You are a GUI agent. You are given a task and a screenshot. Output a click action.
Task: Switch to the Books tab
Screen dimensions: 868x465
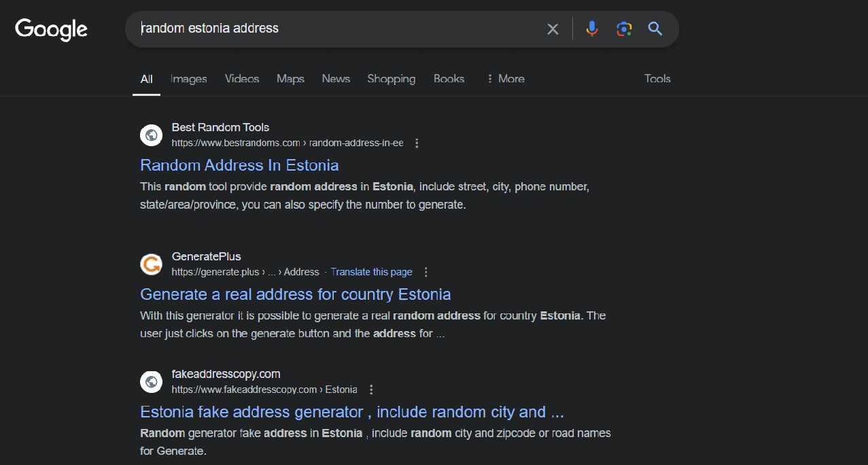pyautogui.click(x=449, y=79)
